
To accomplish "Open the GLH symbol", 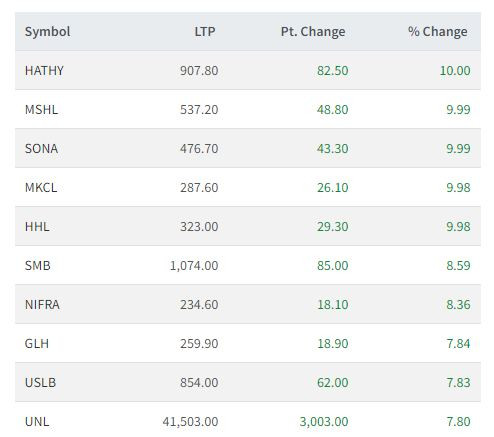I will coord(37,343).
